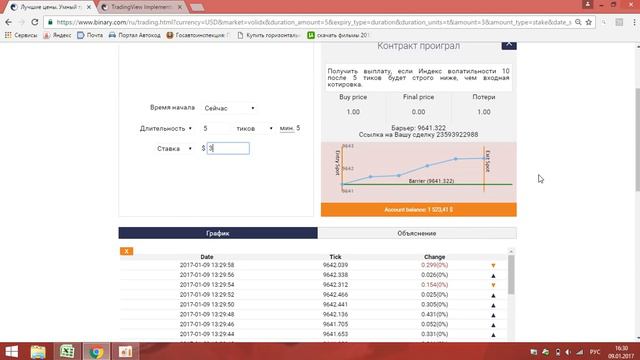Screen dimensions: 640x360
Task: Open a new browser tab
Action: 198,8
